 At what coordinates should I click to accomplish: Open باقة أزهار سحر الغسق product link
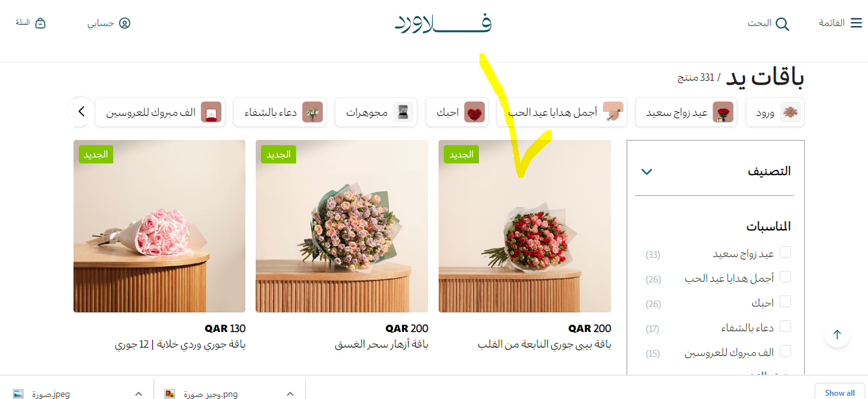point(381,345)
